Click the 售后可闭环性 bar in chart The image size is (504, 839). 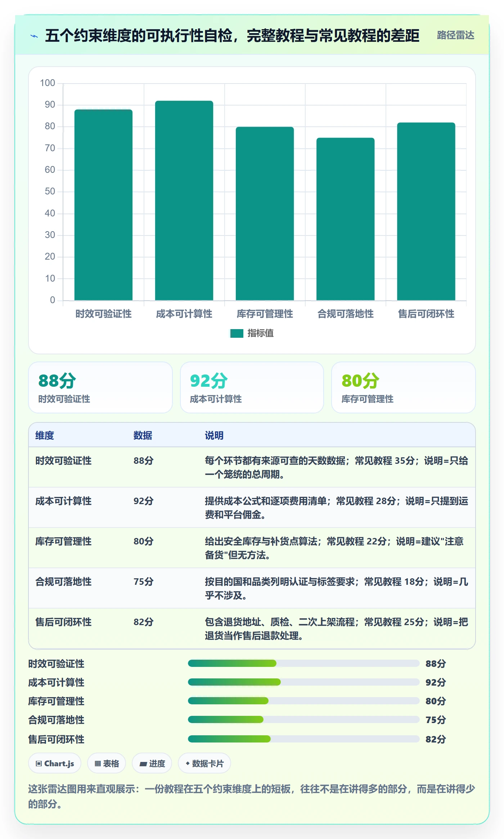pyautogui.click(x=426, y=211)
